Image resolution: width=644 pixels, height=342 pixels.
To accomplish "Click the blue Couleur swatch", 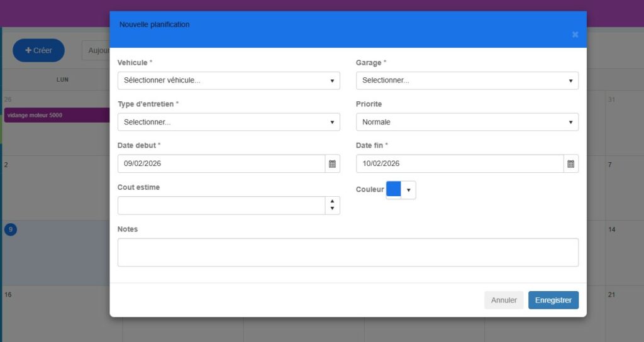I will pyautogui.click(x=394, y=189).
